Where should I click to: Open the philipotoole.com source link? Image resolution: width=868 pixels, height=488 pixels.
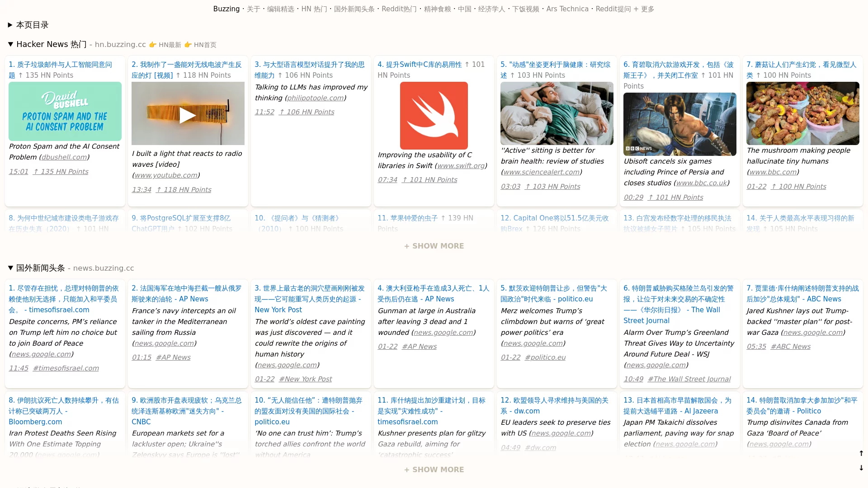[315, 98]
